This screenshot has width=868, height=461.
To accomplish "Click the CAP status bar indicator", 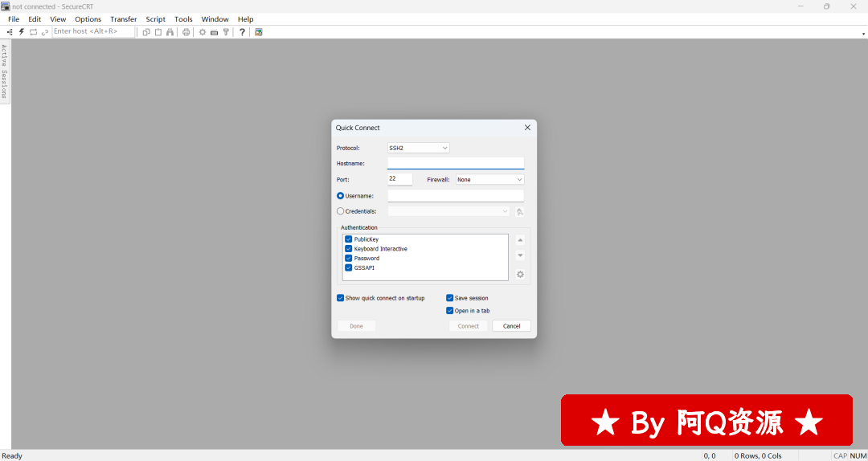I will click(x=841, y=456).
